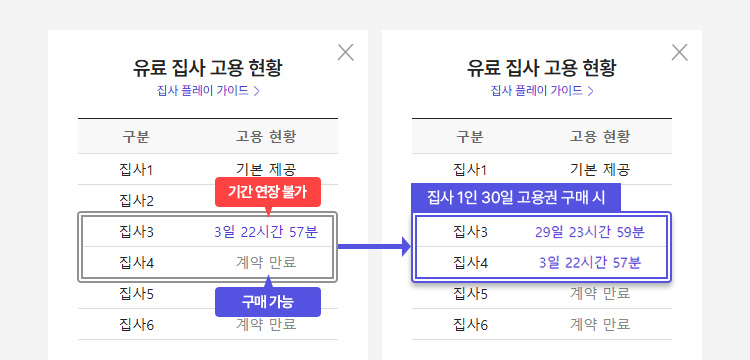
Task: Click 집사6 계약 만료 row in right table
Action: click(542, 325)
